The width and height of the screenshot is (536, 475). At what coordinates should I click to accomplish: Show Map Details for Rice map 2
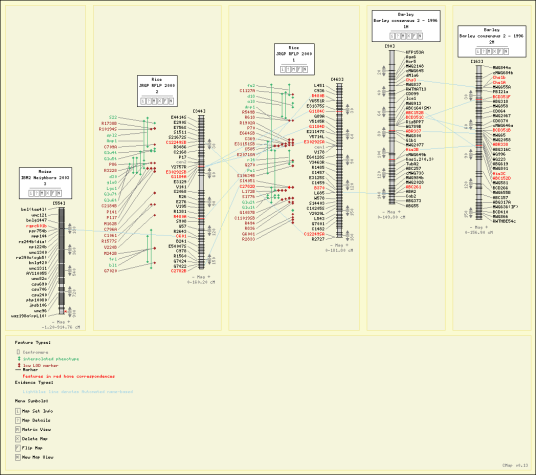pos(149,101)
